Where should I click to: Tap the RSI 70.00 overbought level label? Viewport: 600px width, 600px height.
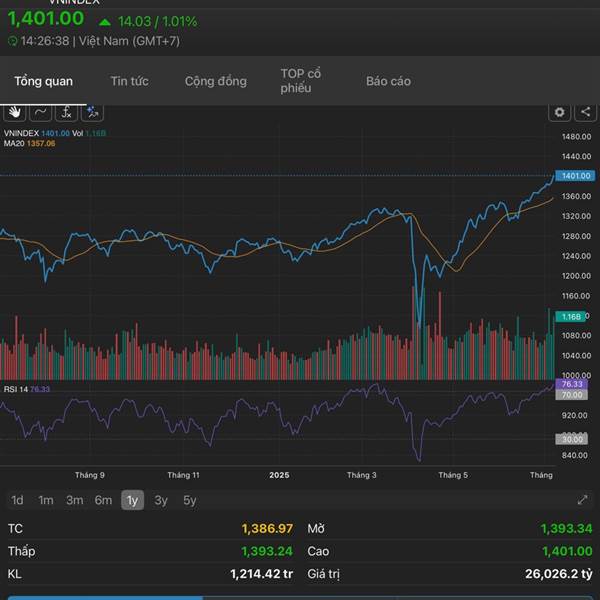571,395
